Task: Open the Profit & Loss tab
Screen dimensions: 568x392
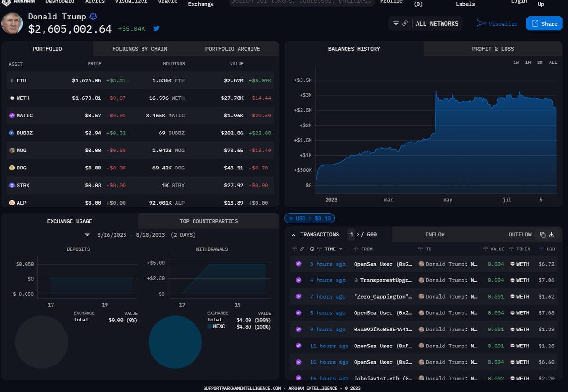Action: coord(493,49)
